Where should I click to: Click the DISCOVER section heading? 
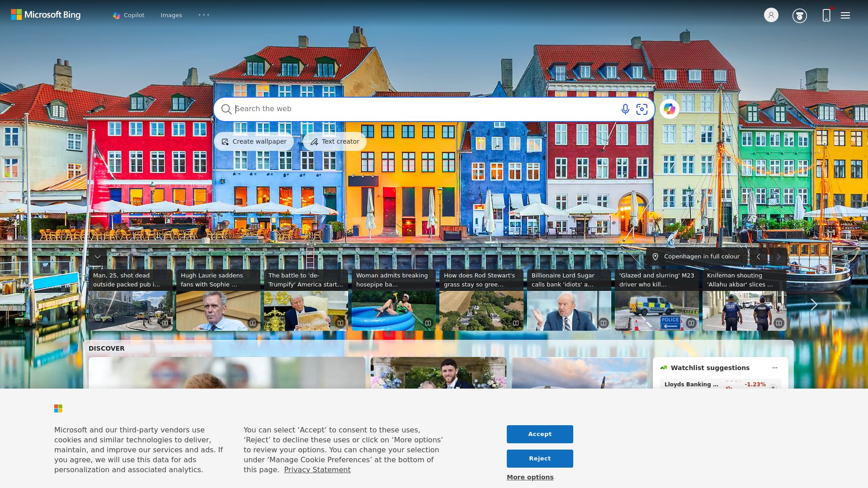tap(107, 348)
